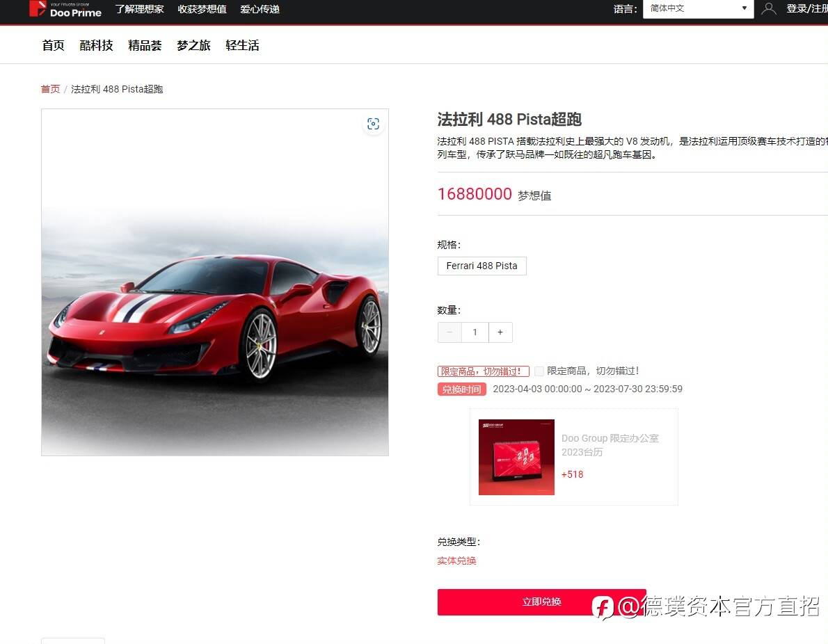Click the quantity input field
Viewport: 828px width, 644px height.
click(x=475, y=332)
